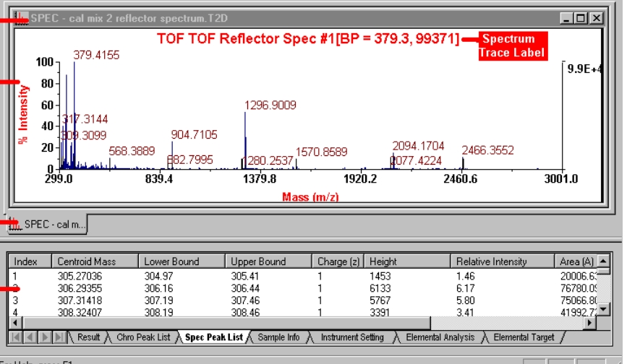The width and height of the screenshot is (627, 364).
Task: Select peak row with centroid 308.32407
Action: click(x=303, y=312)
